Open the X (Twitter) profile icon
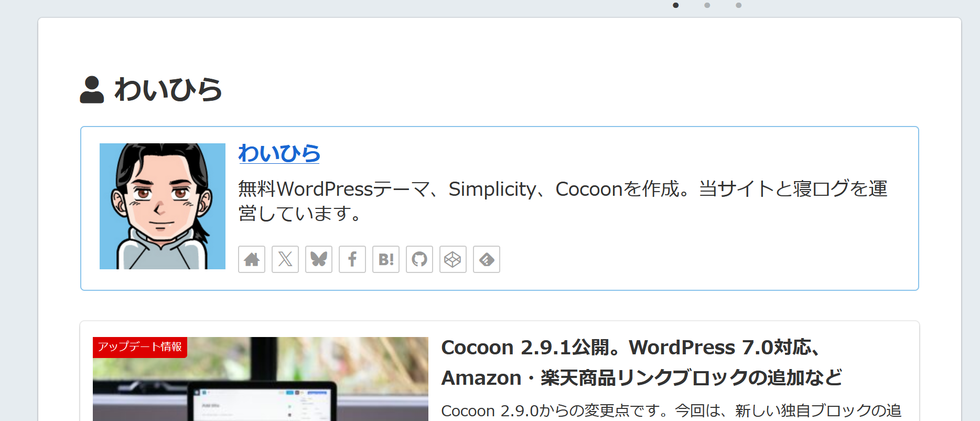Screen dimensions: 980x421 (285, 259)
